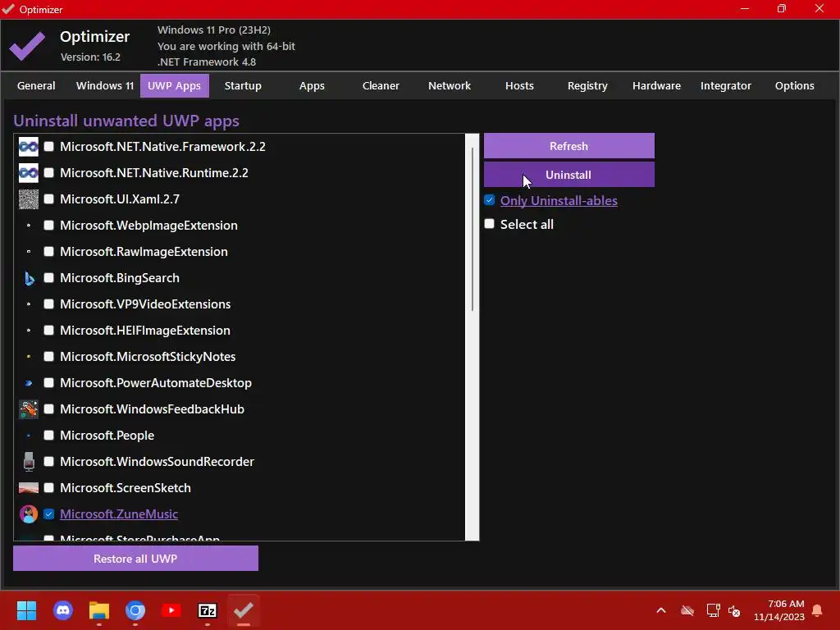Open 7-Zip from the taskbar
This screenshot has height=630, width=840.
208,610
